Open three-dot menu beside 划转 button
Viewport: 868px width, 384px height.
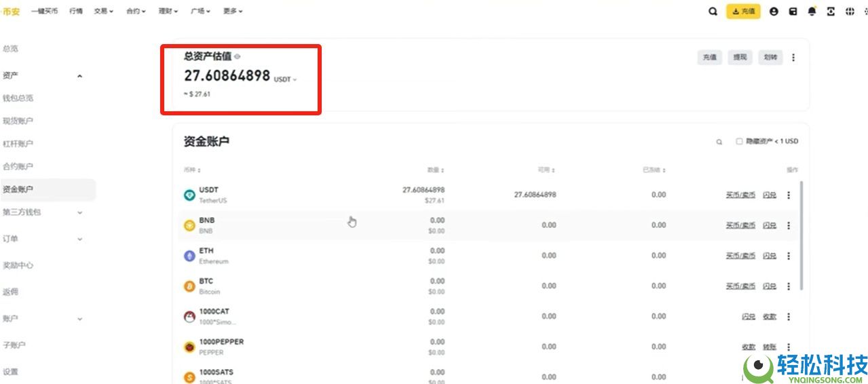point(793,58)
